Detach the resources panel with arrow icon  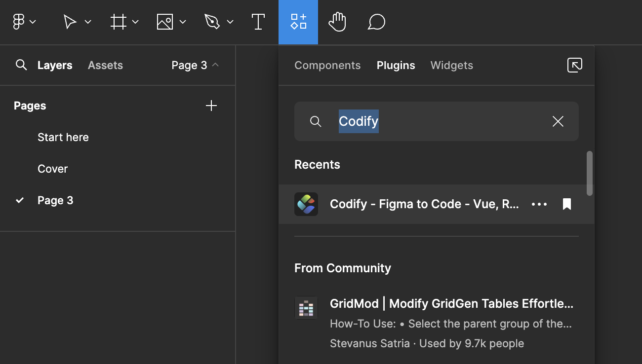coord(575,65)
